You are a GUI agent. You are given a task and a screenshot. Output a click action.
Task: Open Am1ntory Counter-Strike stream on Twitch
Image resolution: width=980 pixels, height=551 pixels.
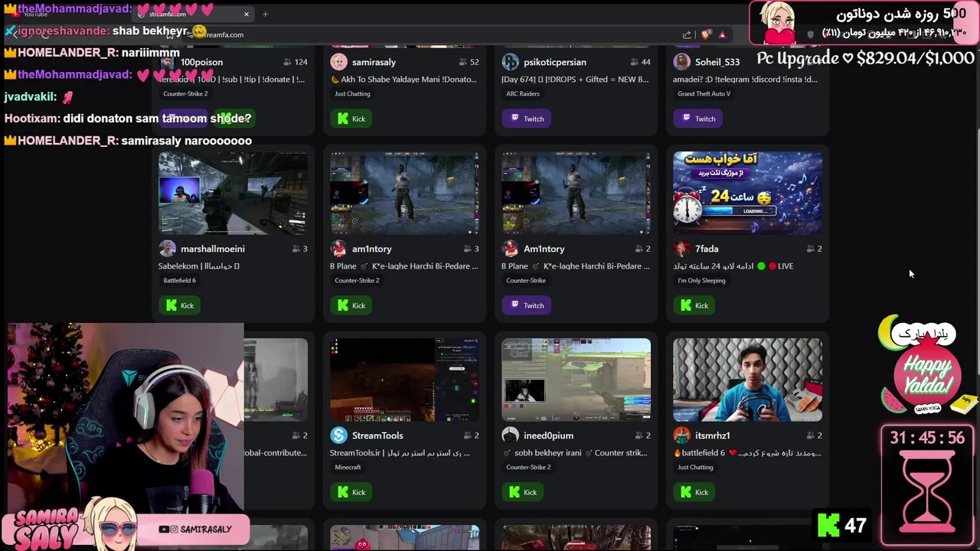coord(526,305)
